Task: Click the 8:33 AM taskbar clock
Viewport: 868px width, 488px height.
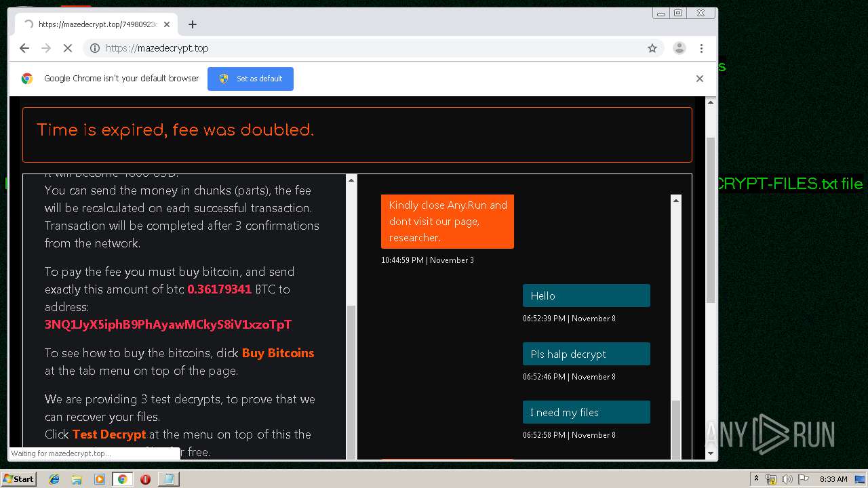Action: [x=833, y=479]
